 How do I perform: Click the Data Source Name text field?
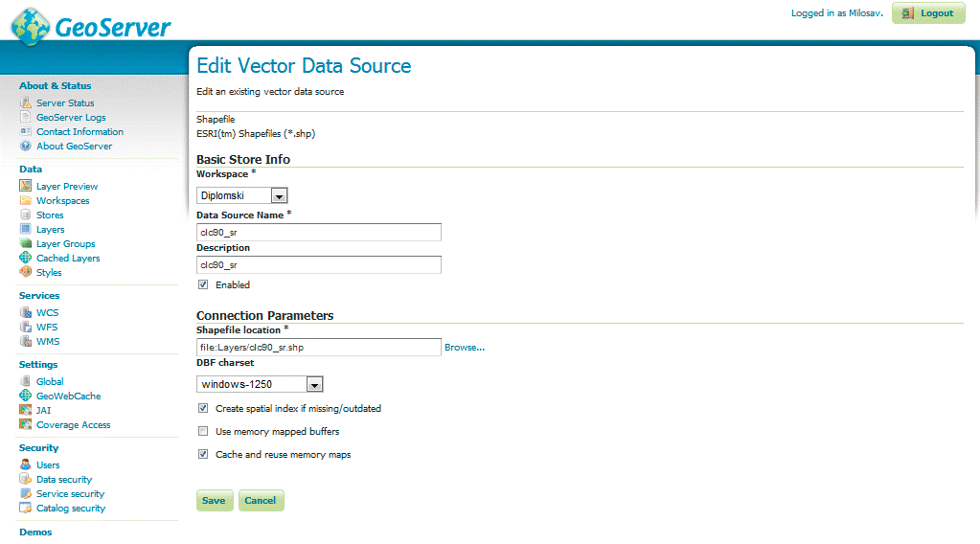pos(318,233)
